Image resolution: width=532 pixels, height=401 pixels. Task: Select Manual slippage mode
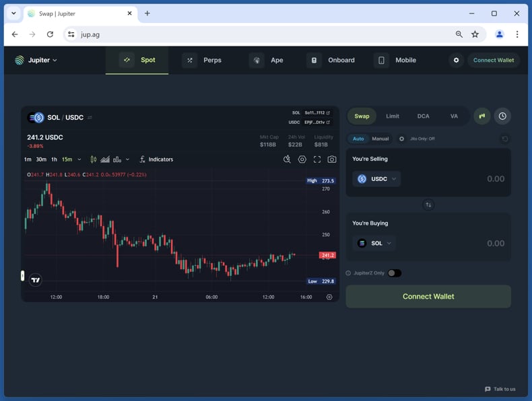(380, 139)
